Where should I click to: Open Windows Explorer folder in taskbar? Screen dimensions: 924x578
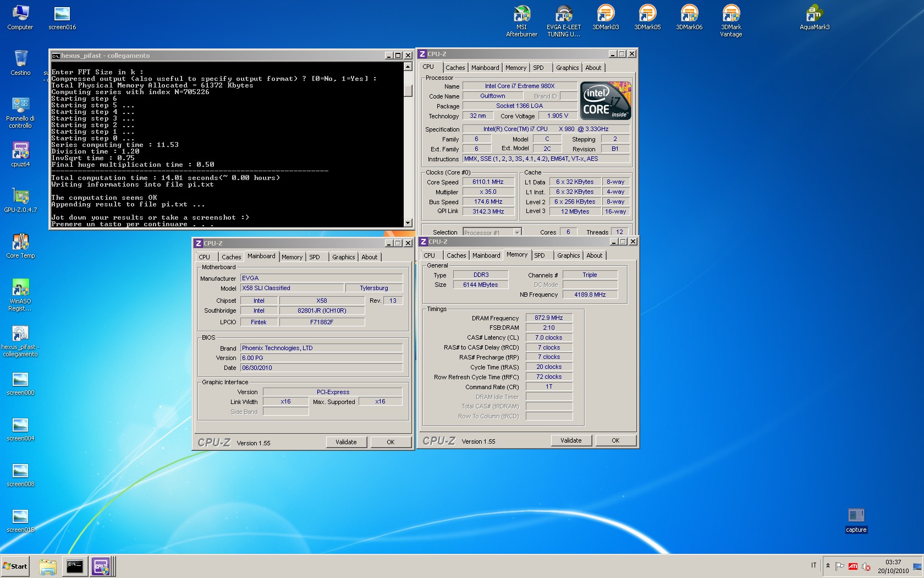48,566
